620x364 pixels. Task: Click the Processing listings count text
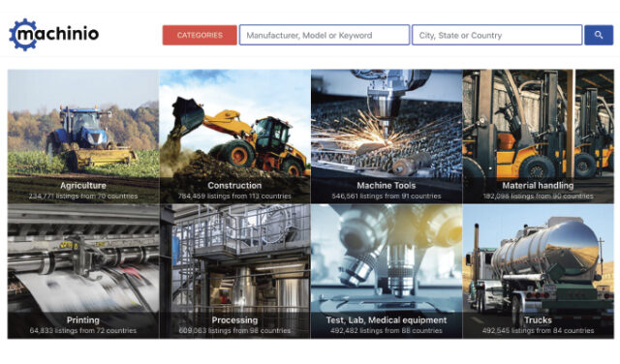coord(234,331)
